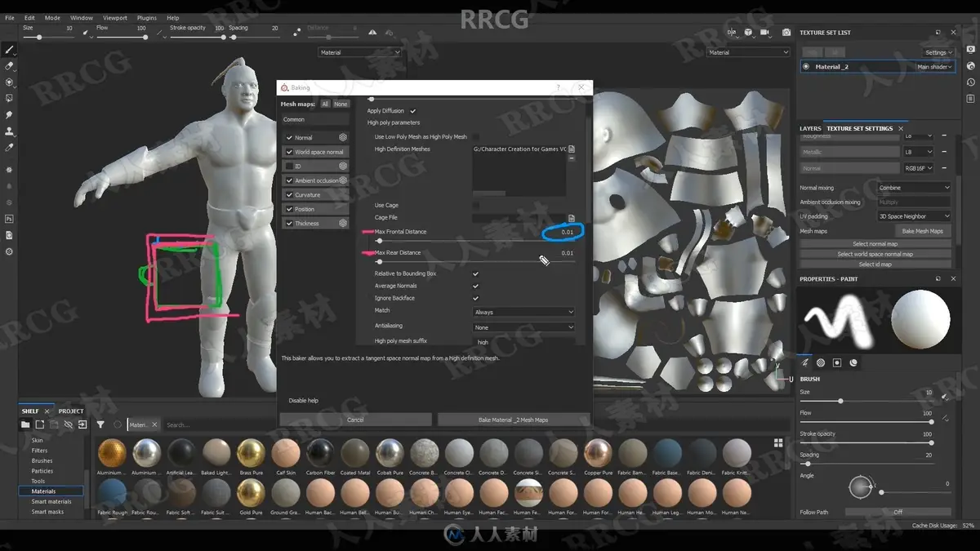Click the 3D cube perspective icon
The height and width of the screenshot is (551, 980).
748,32
